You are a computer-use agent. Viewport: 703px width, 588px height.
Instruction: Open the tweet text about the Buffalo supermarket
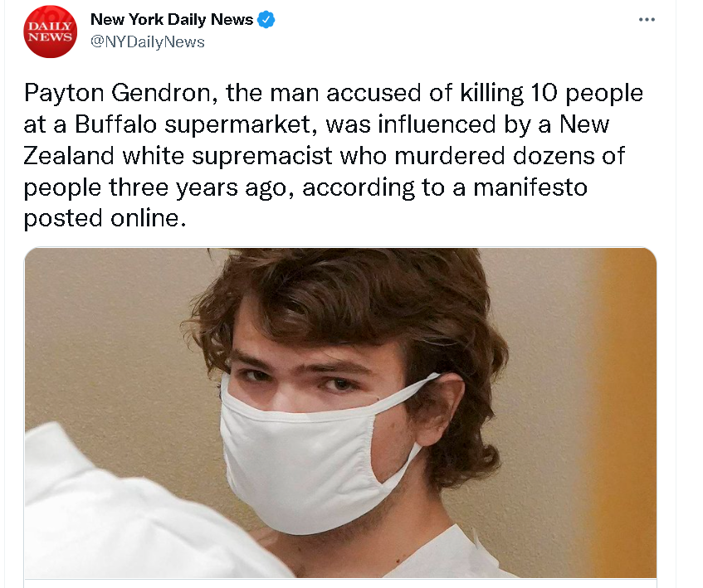[333, 155]
